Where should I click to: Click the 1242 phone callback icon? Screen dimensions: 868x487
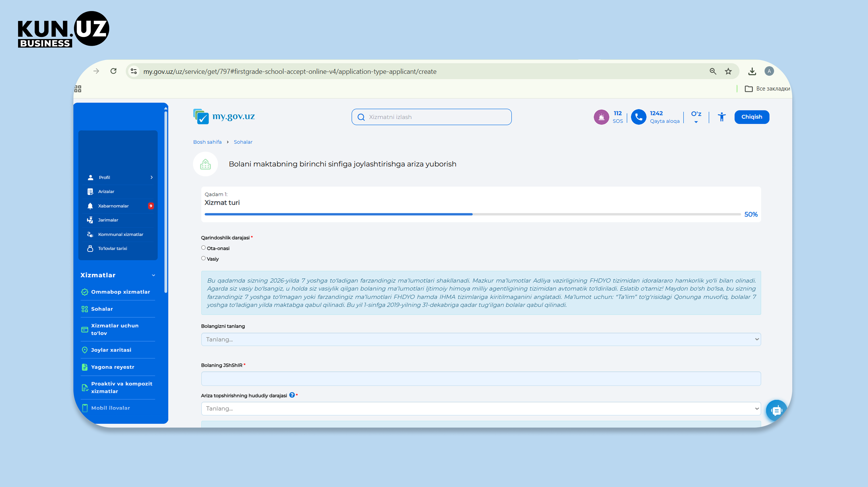[638, 117]
